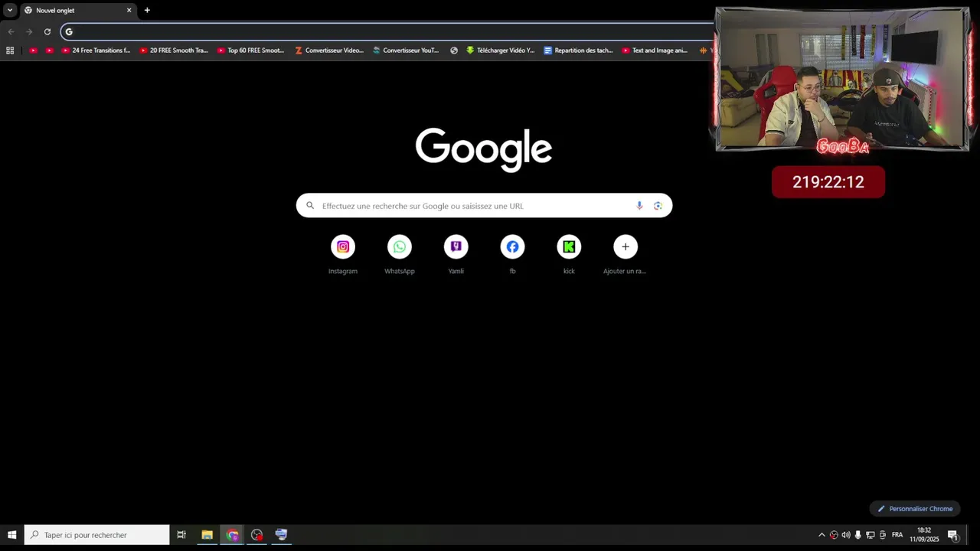980x551 pixels.
Task: Select the Nouvel onglet tab
Action: tap(77, 11)
